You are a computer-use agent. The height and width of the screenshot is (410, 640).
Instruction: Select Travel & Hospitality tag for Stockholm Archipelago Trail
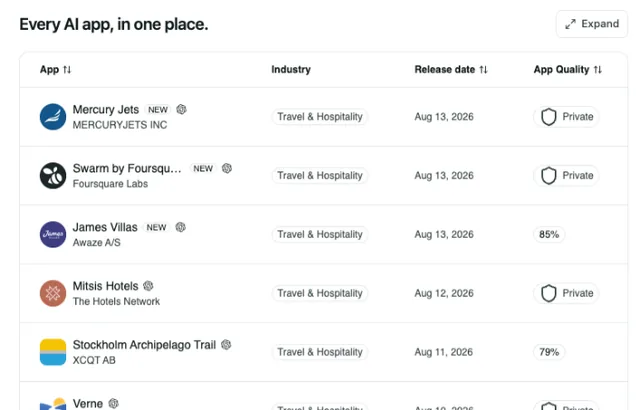320,352
